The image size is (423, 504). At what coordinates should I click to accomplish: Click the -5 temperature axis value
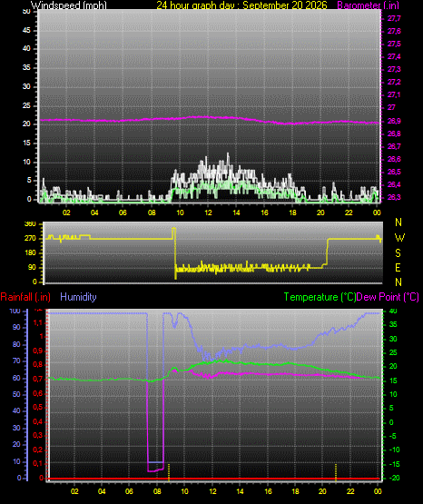tap(393, 436)
